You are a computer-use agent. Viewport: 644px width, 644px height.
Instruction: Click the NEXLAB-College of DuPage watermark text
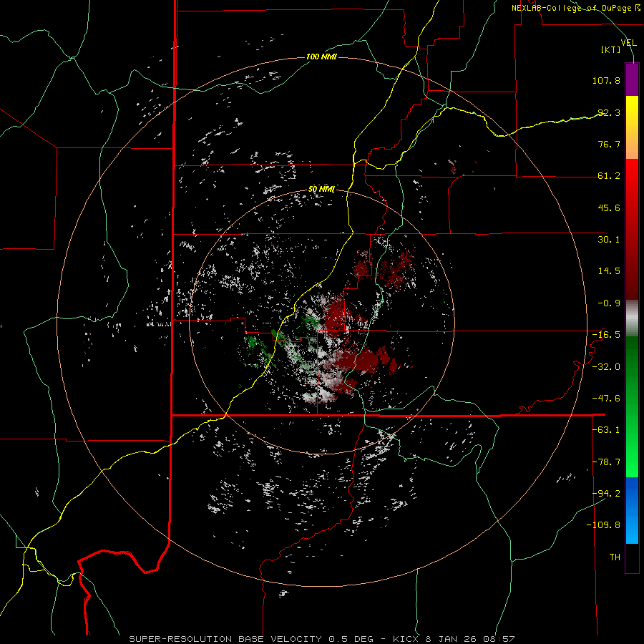571,8
